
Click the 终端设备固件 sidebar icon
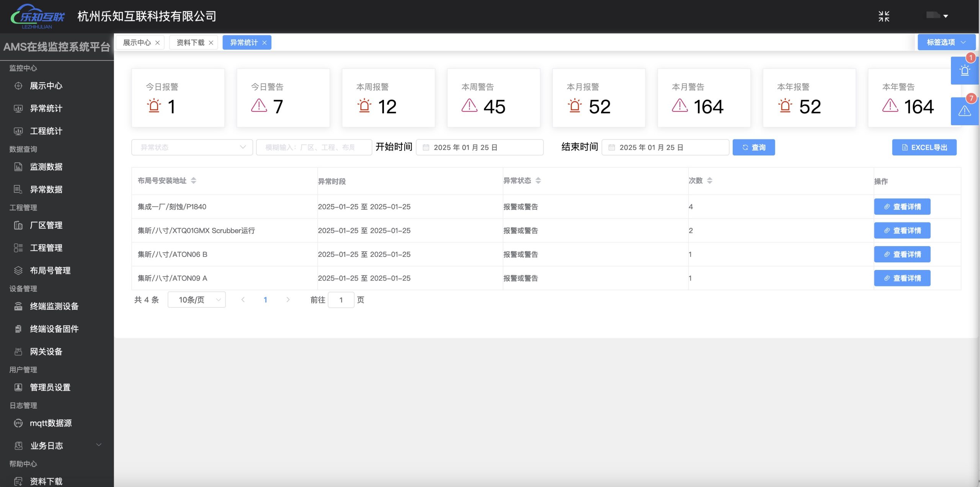click(18, 329)
